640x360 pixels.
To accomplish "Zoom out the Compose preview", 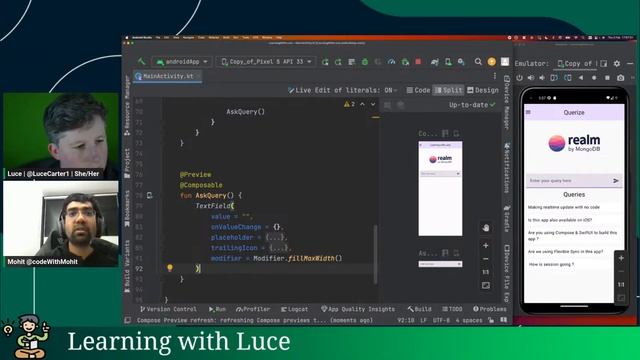I will [x=486, y=259].
